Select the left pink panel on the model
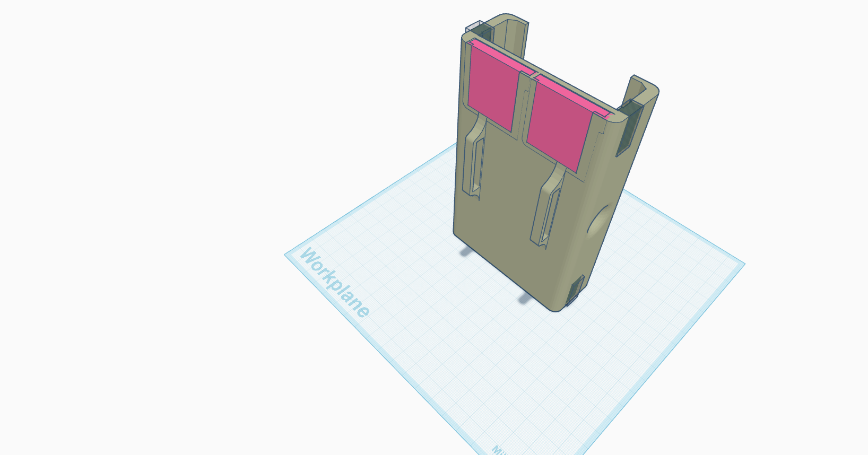This screenshot has height=455, width=868. (492, 87)
